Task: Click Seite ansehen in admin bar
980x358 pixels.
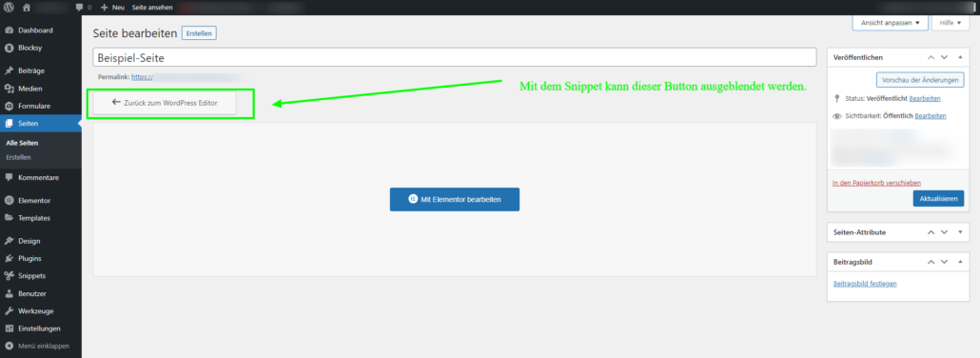Action: [x=152, y=7]
